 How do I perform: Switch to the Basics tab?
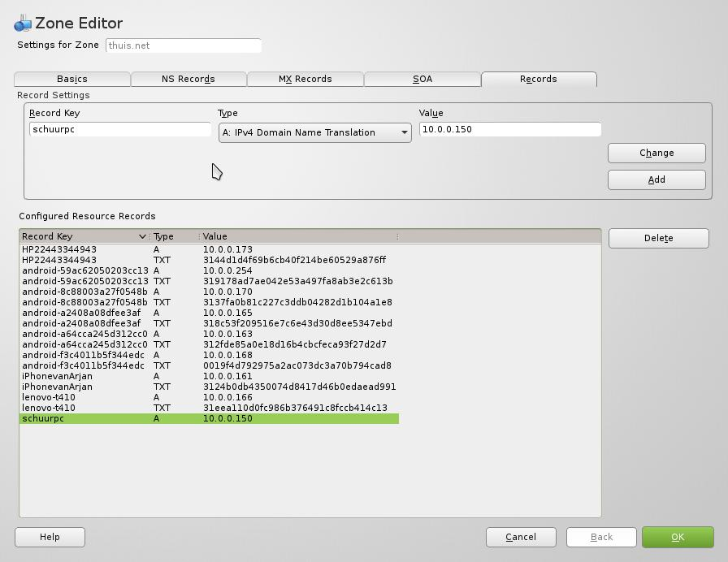pyautogui.click(x=72, y=79)
